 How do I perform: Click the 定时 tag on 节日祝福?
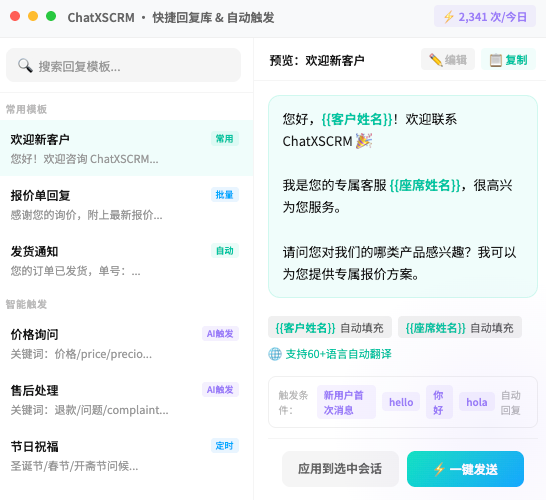pyautogui.click(x=225, y=445)
